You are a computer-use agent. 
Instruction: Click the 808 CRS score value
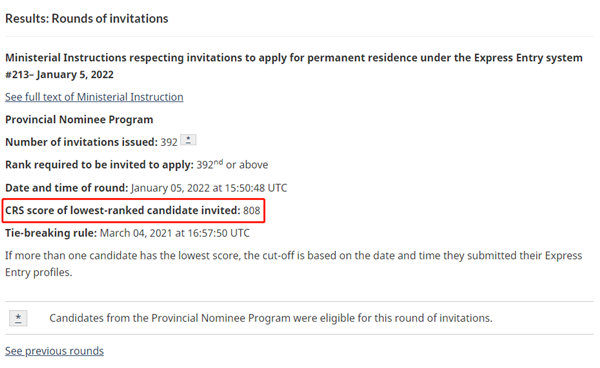[251, 211]
